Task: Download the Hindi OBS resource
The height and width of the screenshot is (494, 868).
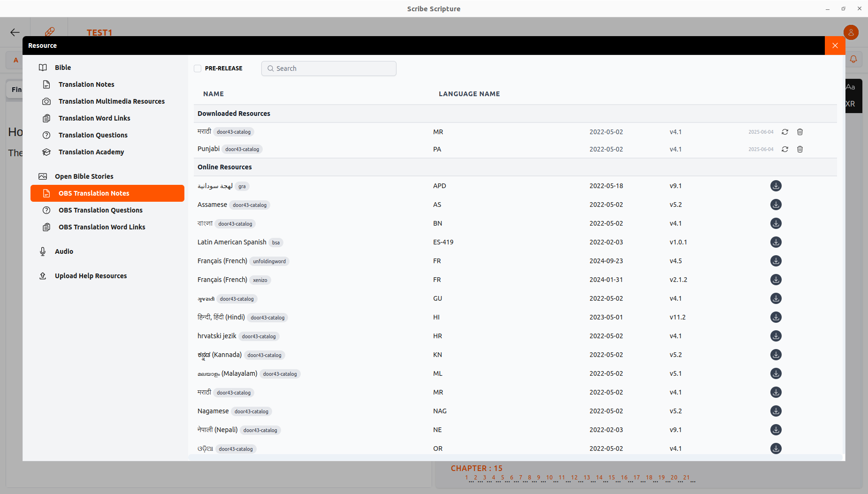Action: click(x=775, y=317)
